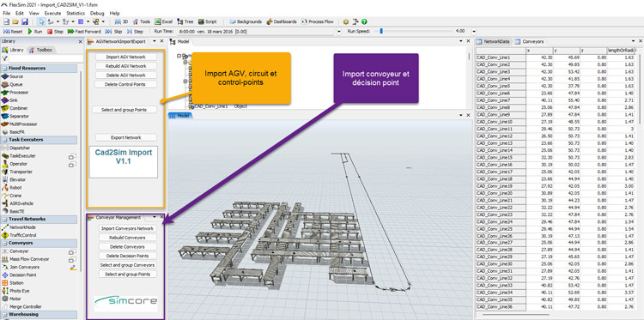Select the NetworkNode object in Library

[19, 226]
